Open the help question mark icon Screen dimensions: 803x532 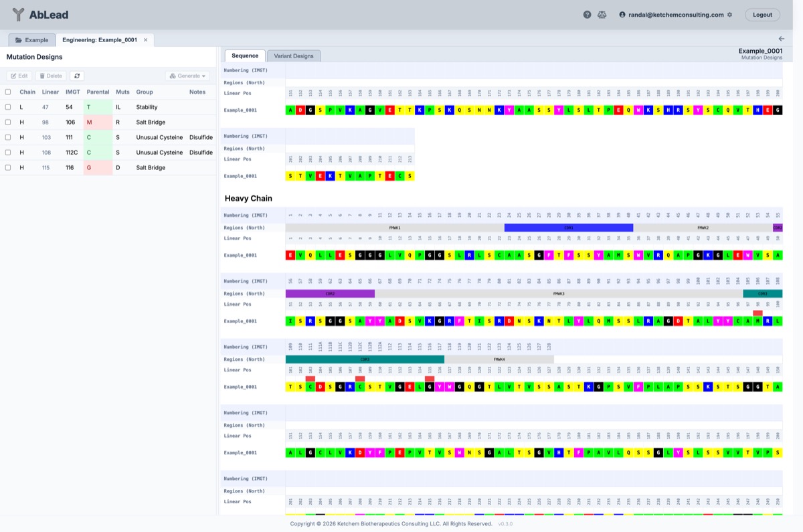click(587, 15)
